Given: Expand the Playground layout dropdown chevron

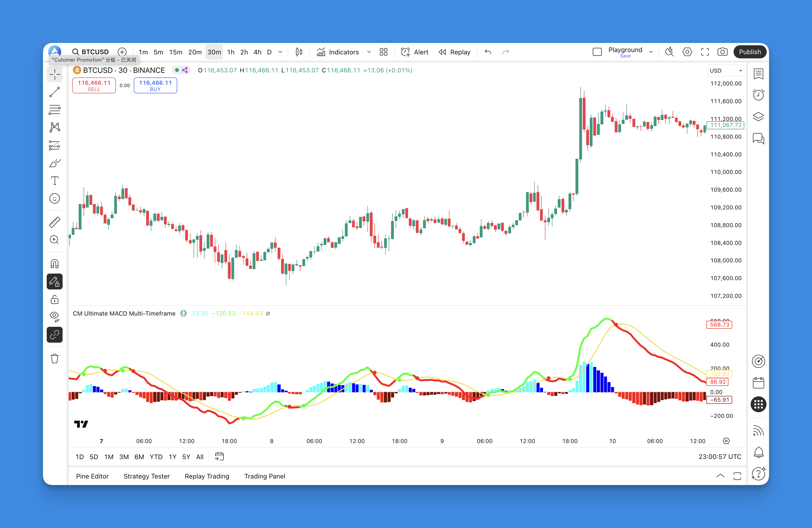Looking at the screenshot, I should point(651,52).
